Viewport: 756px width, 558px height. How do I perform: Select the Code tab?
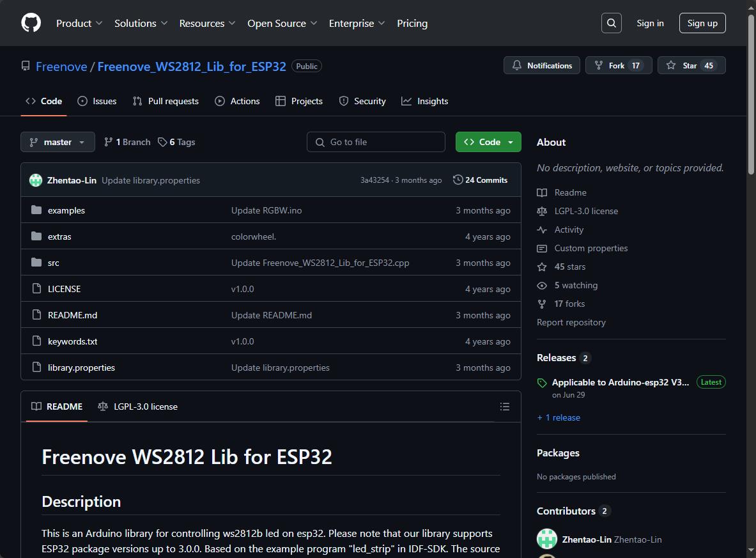pyautogui.click(x=43, y=101)
